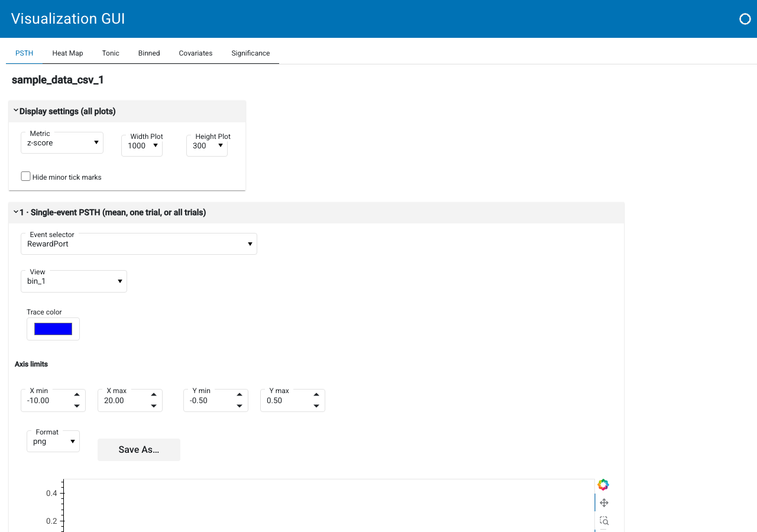Increase Y max with the up arrow
This screenshot has width=757, height=532.
[x=316, y=395]
